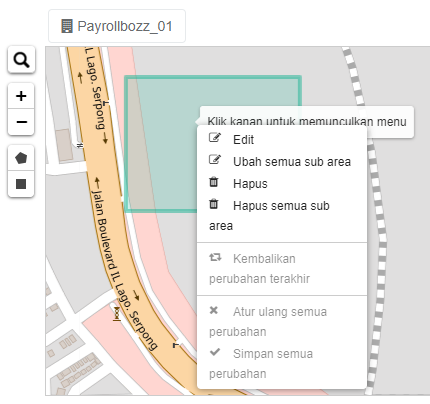Select the polygon drawing tool
The image size is (430, 404).
click(21, 158)
